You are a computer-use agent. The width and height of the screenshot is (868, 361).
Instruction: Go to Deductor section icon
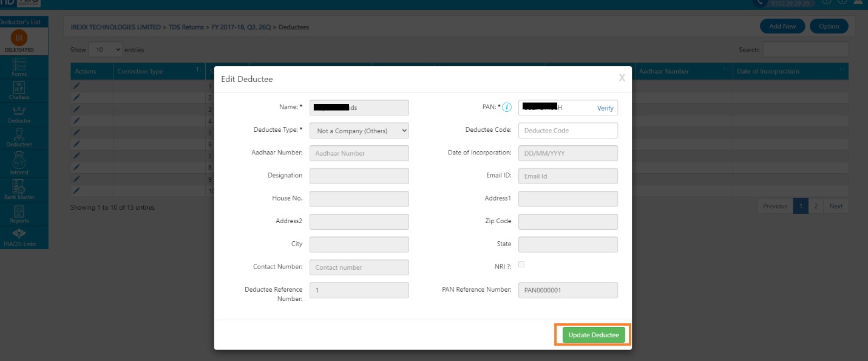(19, 115)
